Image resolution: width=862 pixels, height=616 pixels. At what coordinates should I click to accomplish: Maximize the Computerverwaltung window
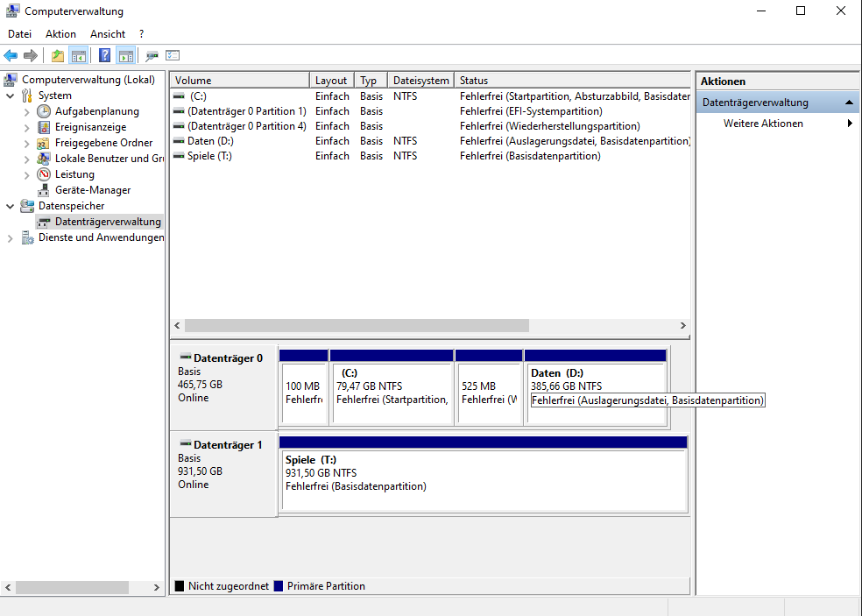pyautogui.click(x=801, y=11)
